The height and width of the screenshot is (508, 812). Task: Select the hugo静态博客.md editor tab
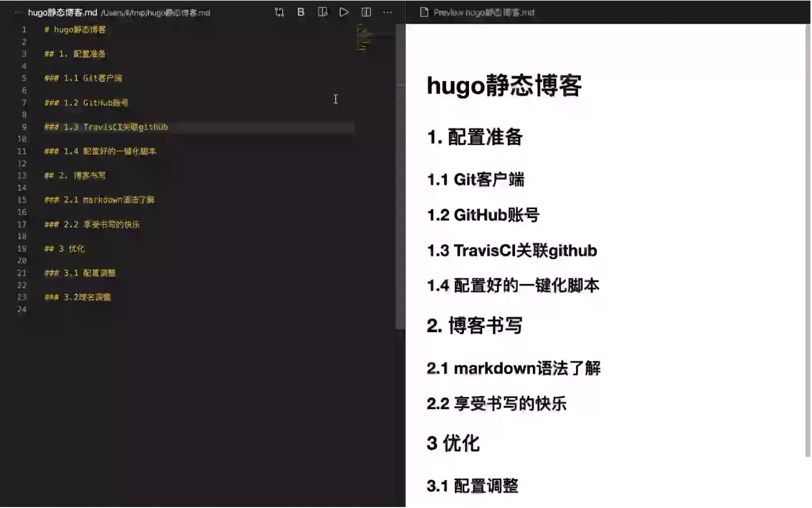[x=62, y=12]
